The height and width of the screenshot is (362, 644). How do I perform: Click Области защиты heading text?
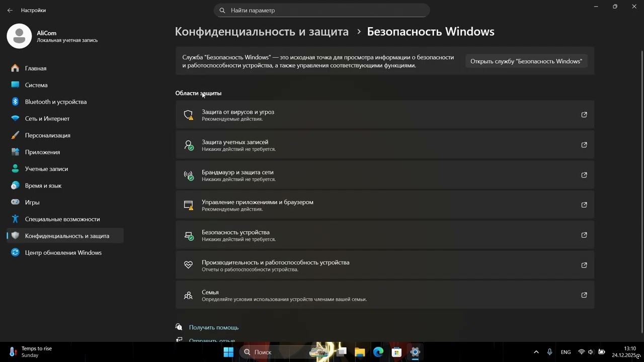tap(198, 93)
